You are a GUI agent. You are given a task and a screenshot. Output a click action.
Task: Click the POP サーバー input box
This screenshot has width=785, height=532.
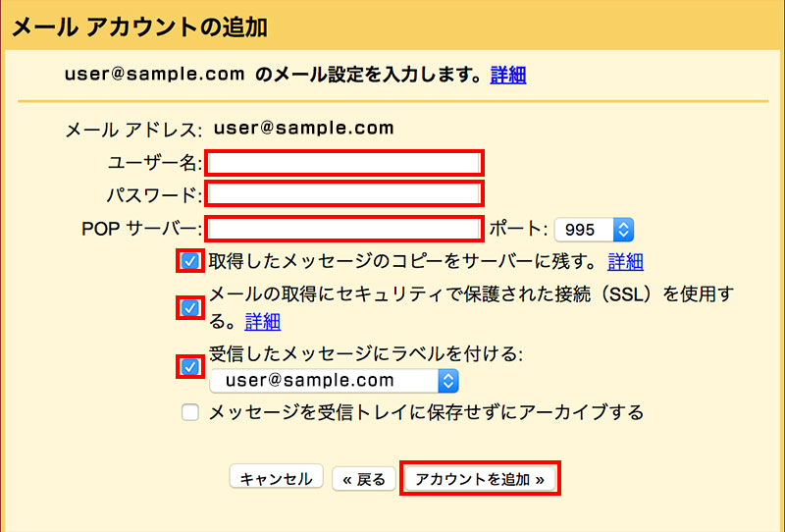(x=344, y=229)
